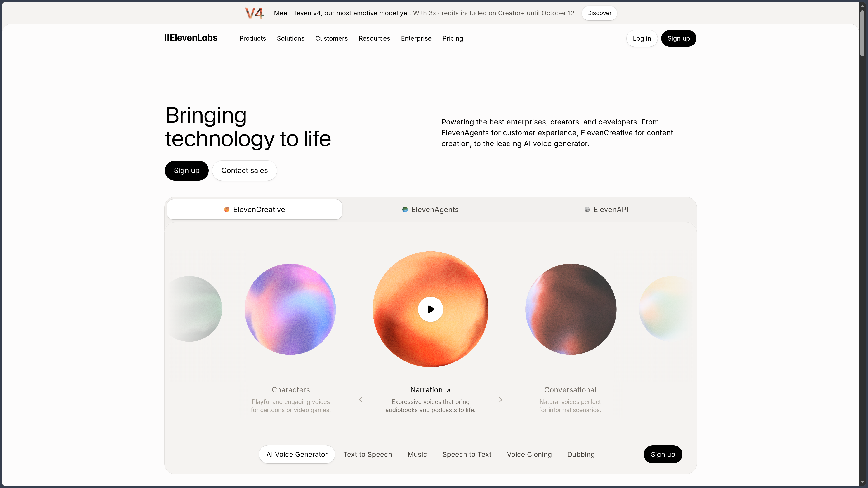This screenshot has width=868, height=488.
Task: Click the Contact sales button
Action: (244, 170)
